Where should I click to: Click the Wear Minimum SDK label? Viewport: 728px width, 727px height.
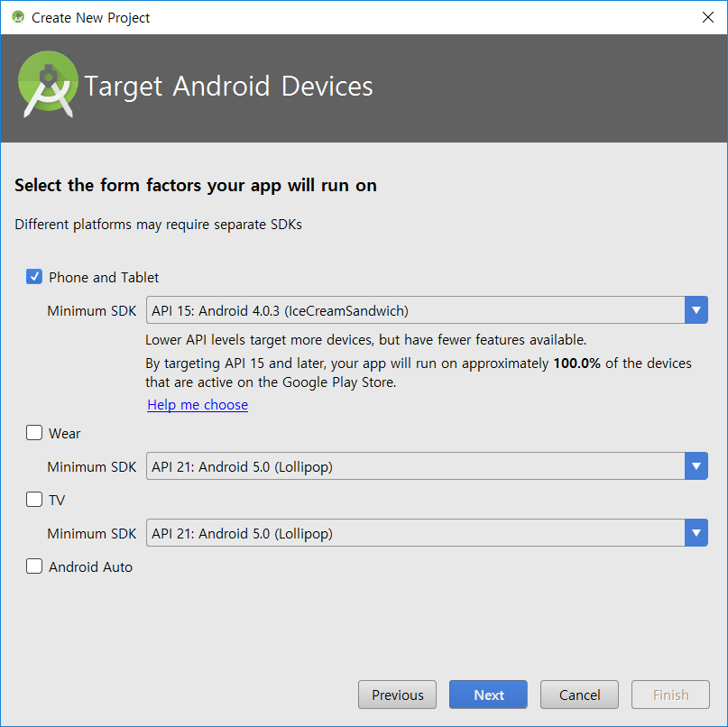(92, 466)
